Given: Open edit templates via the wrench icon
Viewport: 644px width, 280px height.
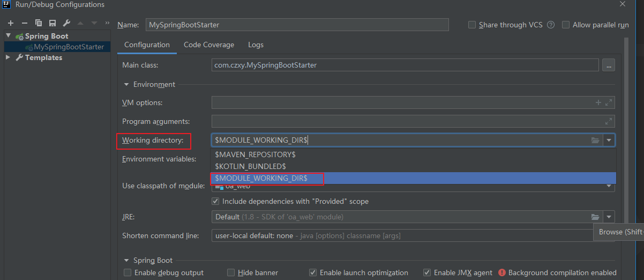Looking at the screenshot, I should (66, 23).
